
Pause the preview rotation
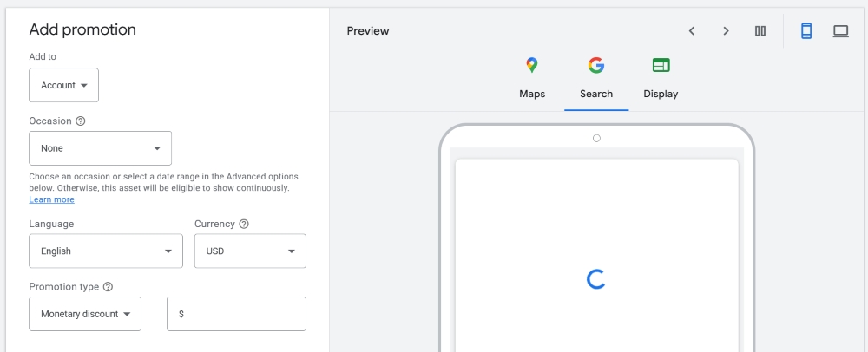(x=760, y=31)
